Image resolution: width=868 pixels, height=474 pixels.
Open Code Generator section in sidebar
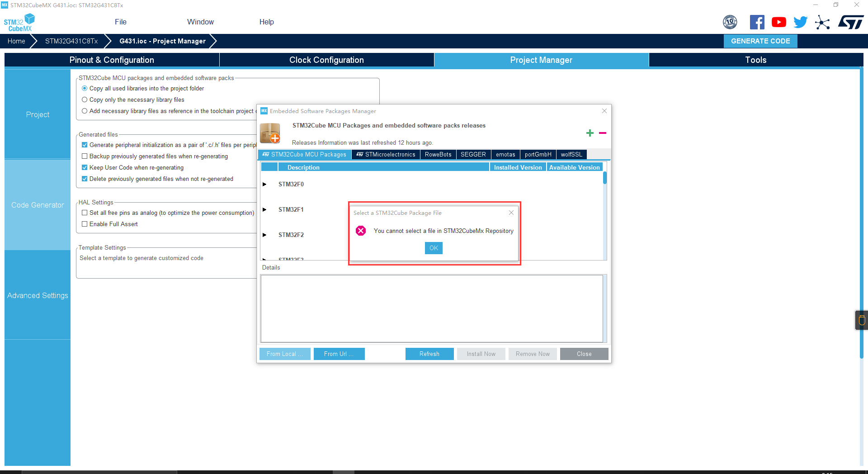[38, 205]
